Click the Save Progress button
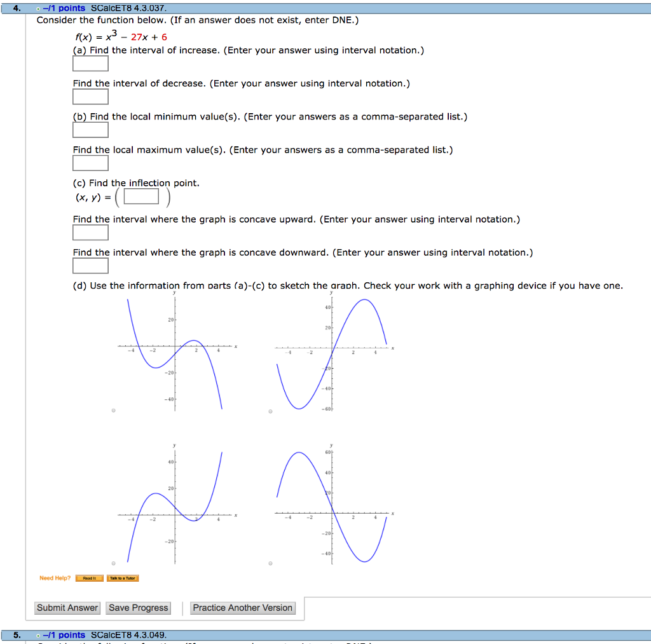Viewport: 651px width, 644px height. (x=138, y=607)
